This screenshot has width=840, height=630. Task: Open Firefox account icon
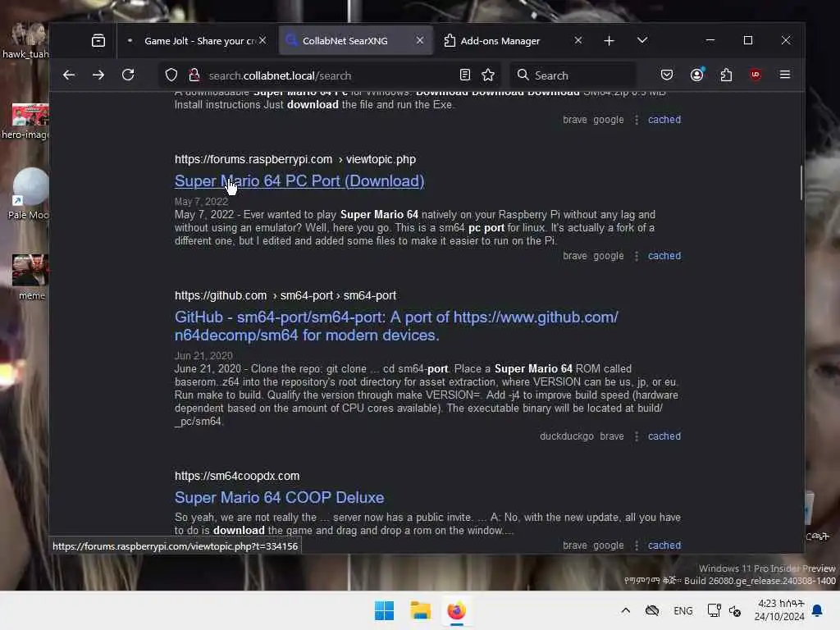(696, 75)
